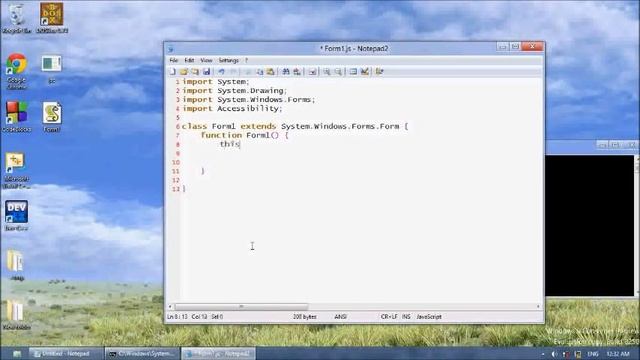640x360 pixels.
Task: Click the Paste toolbar icon
Action: [x=270, y=72]
